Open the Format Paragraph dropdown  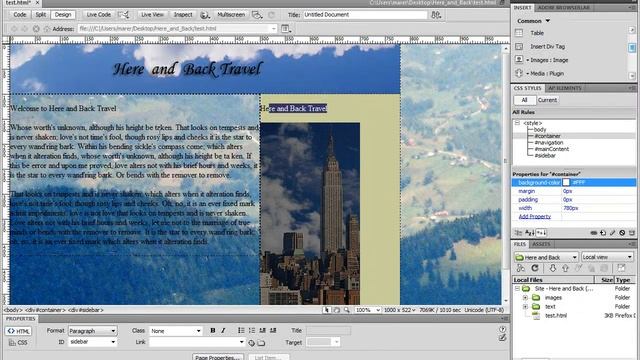coord(92,331)
